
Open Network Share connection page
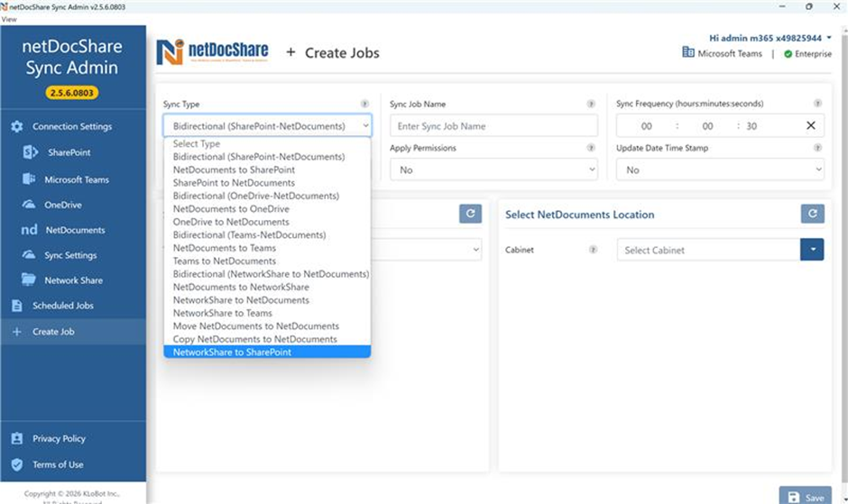pos(73,280)
